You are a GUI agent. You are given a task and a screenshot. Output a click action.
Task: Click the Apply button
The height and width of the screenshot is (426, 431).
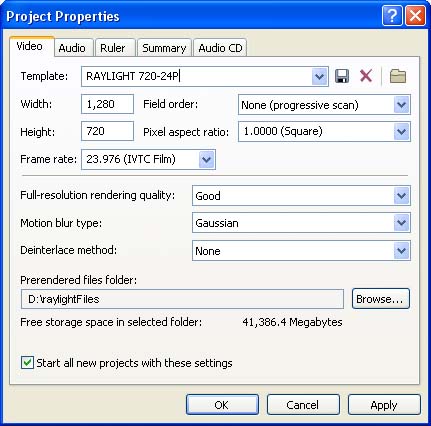pyautogui.click(x=384, y=405)
